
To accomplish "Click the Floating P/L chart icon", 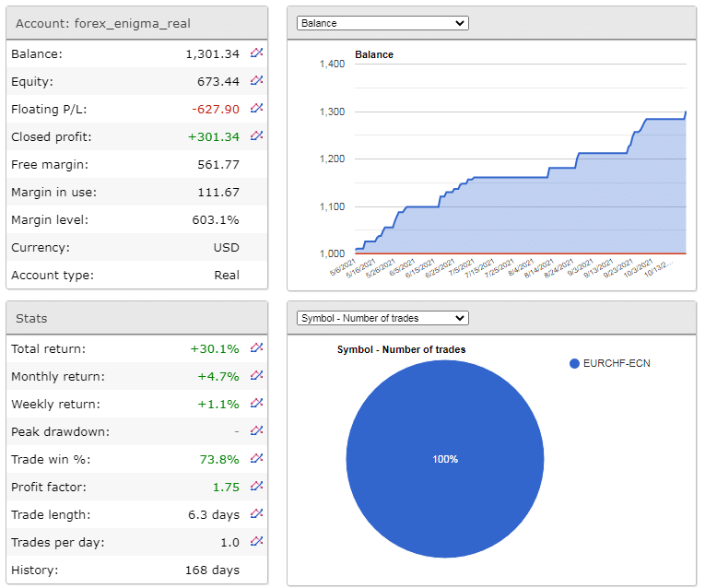I will [257, 109].
